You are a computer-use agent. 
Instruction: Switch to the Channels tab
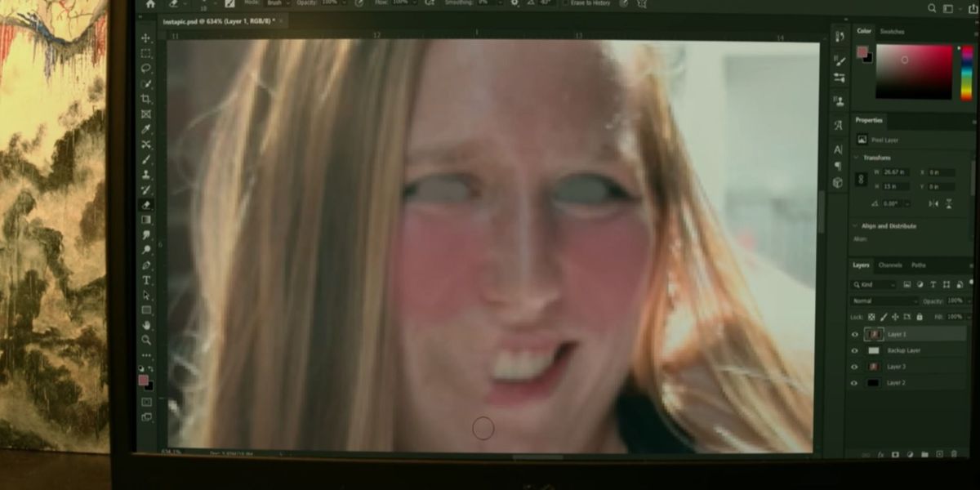coord(890,265)
